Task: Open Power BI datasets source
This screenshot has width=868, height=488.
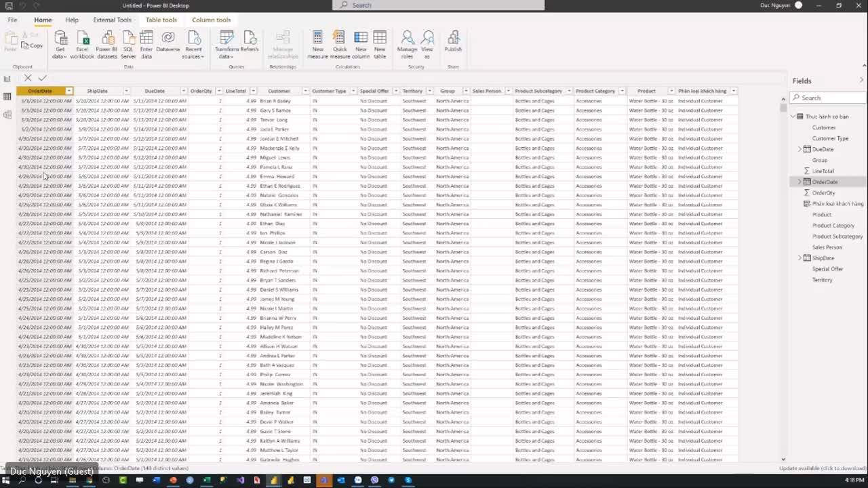Action: pos(106,45)
